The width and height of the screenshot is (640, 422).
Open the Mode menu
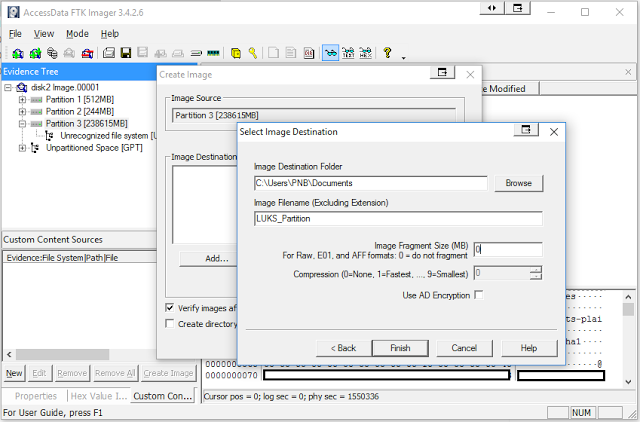click(x=77, y=34)
